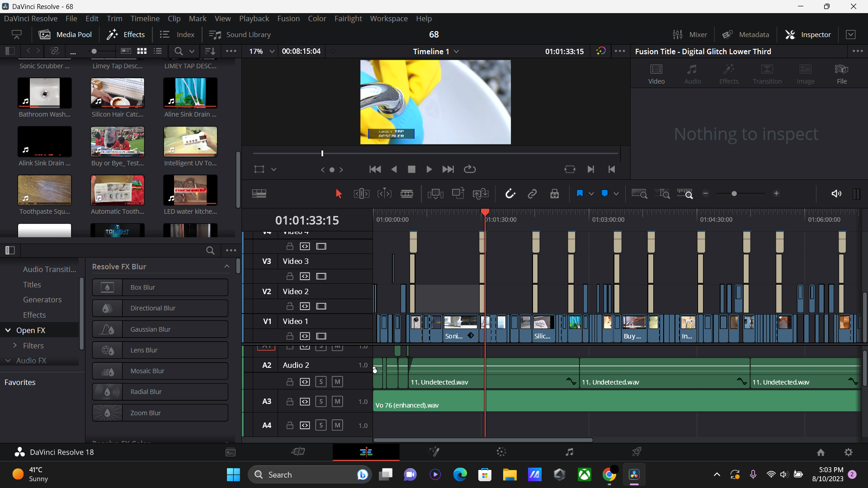Solo the A3 audio track
868x488 pixels.
pyautogui.click(x=321, y=401)
